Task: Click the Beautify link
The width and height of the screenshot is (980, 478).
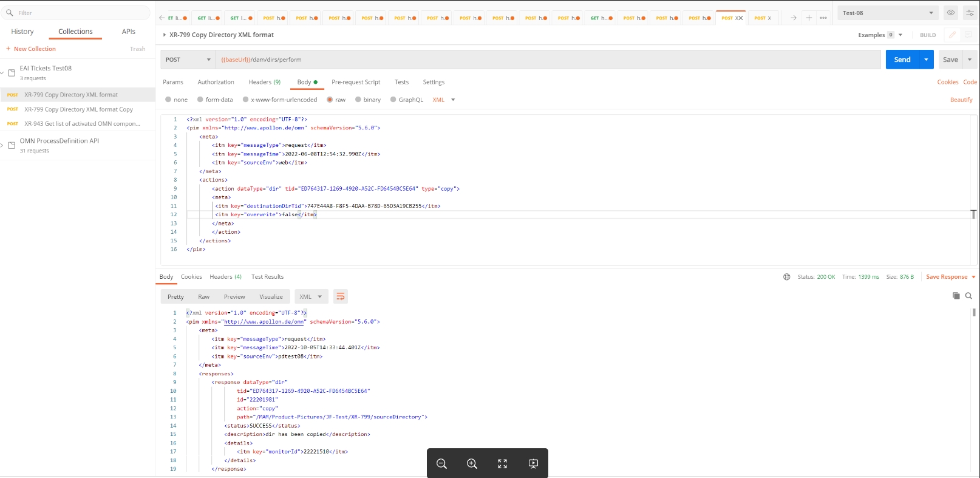Action: (x=961, y=100)
